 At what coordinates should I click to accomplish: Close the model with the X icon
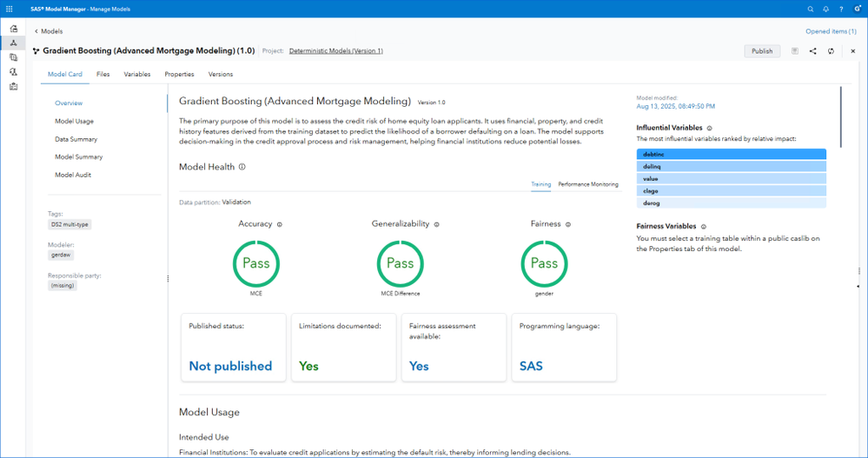pos(853,51)
